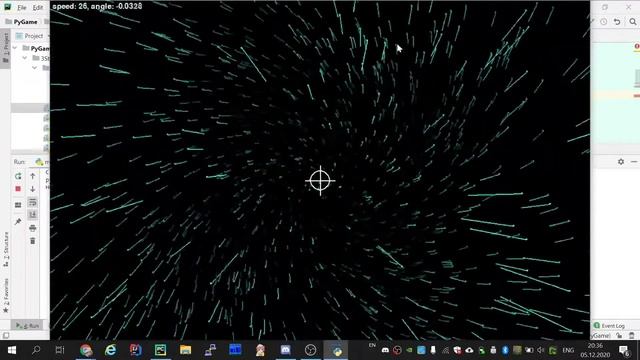Open the File menu in PyCharm
This screenshot has height=360, width=640.
(22, 7)
